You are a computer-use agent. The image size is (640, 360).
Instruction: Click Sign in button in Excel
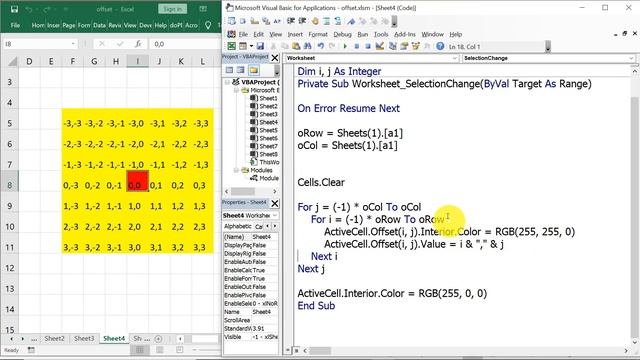click(173, 9)
